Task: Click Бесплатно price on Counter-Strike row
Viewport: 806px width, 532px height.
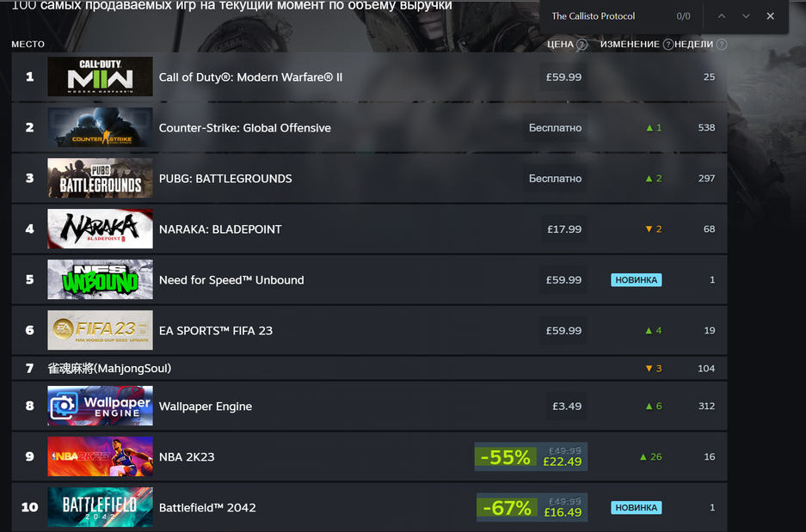Action: [x=555, y=128]
